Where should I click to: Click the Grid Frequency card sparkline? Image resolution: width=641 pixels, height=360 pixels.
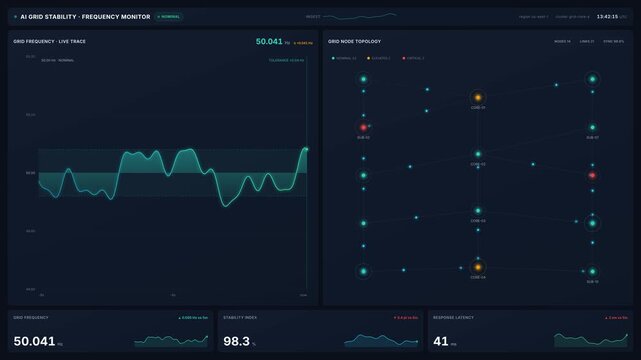pyautogui.click(x=171, y=341)
